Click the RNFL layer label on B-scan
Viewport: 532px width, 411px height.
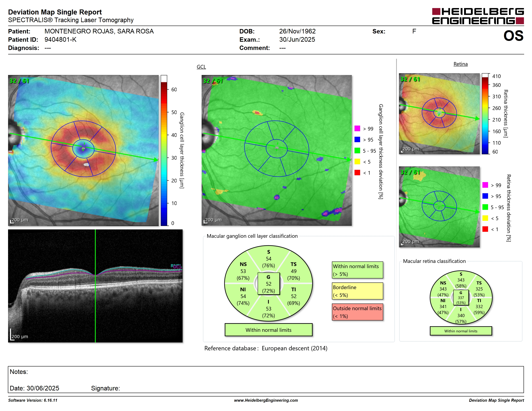pyautogui.click(x=176, y=266)
